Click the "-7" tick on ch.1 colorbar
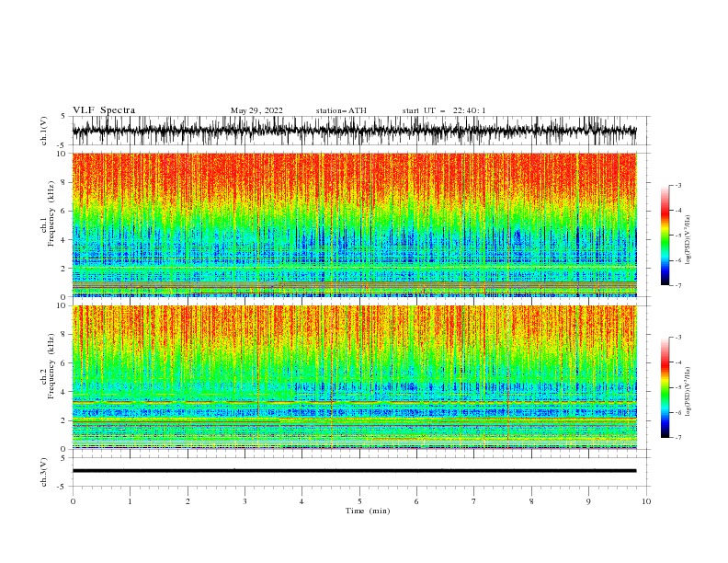The width and height of the screenshot is (728, 563). click(x=678, y=285)
